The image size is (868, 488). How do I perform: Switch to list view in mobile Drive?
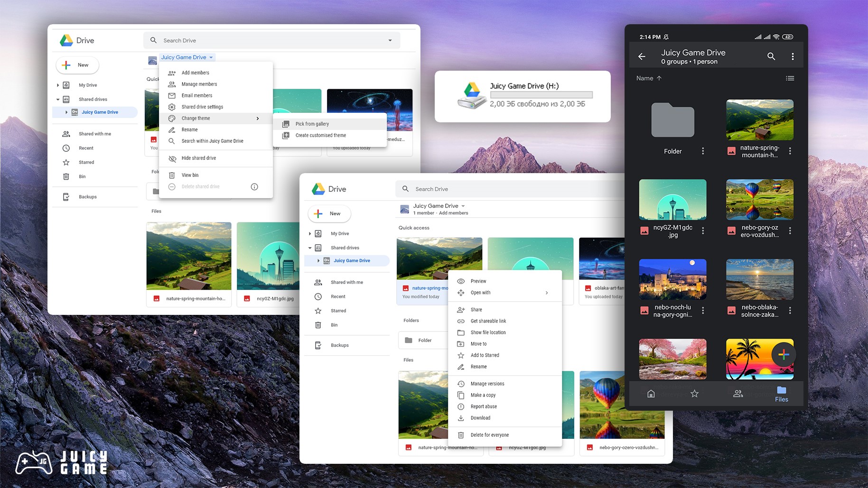tap(790, 78)
